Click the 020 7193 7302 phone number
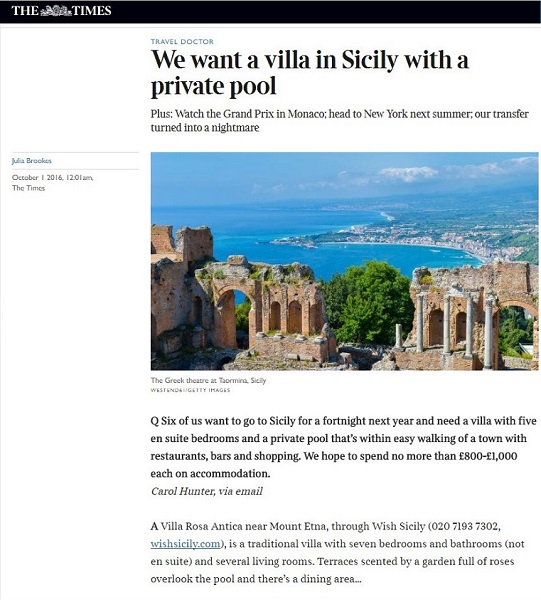Image resolution: width=541 pixels, height=600 pixels. [464, 527]
